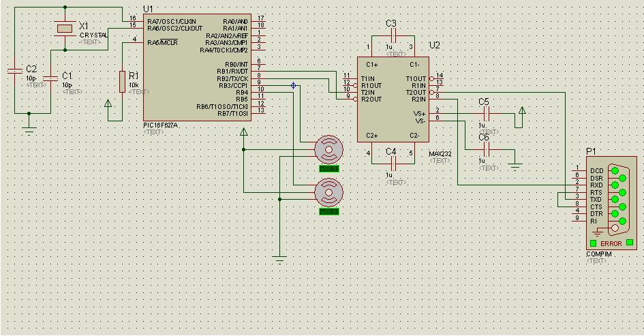Click the COMPIM serial port connector P1
This screenshot has width=644, height=336.
(611, 202)
